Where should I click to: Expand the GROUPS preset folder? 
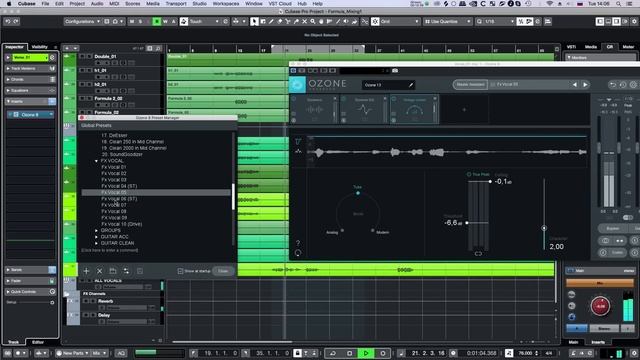tap(96, 231)
